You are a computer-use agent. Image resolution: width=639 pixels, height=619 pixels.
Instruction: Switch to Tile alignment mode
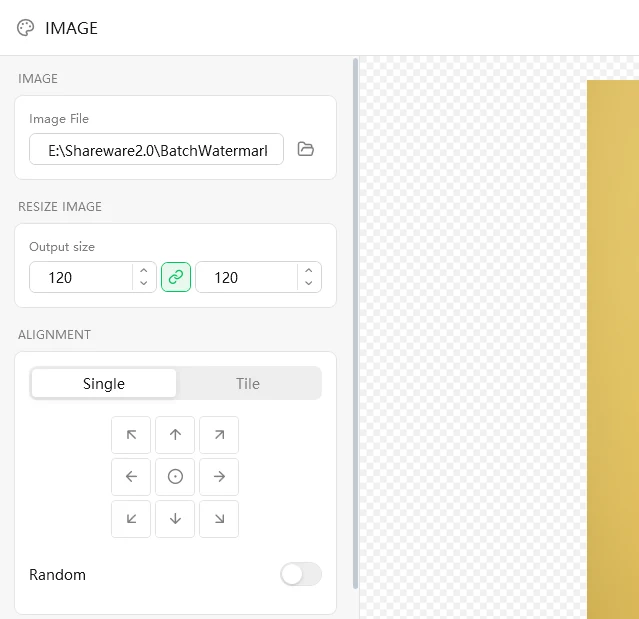(x=248, y=383)
